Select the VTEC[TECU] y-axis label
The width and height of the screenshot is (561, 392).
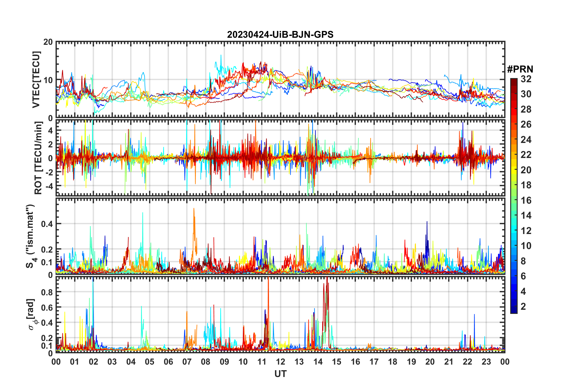(36, 80)
